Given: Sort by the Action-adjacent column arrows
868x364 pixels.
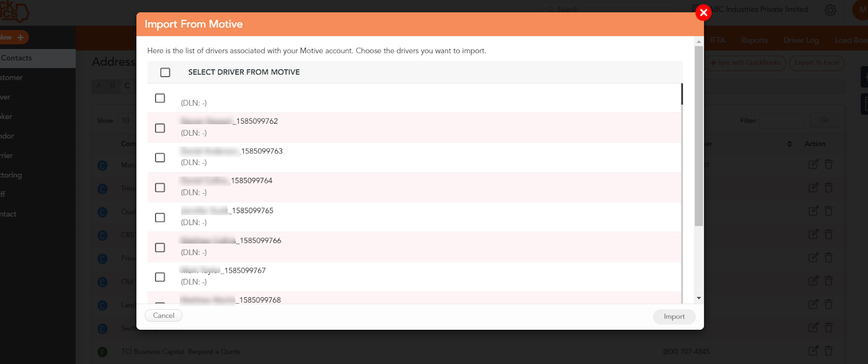Looking at the screenshot, I should coord(789,144).
